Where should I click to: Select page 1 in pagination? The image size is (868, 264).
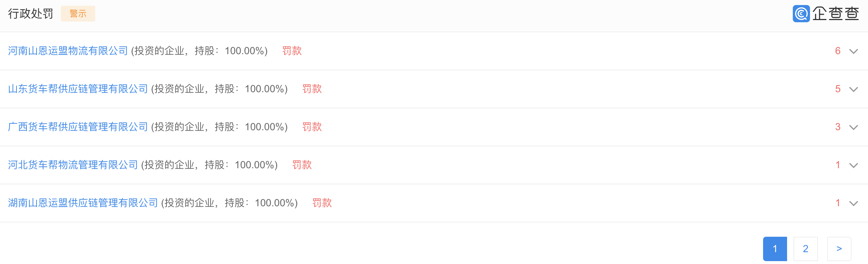point(775,249)
